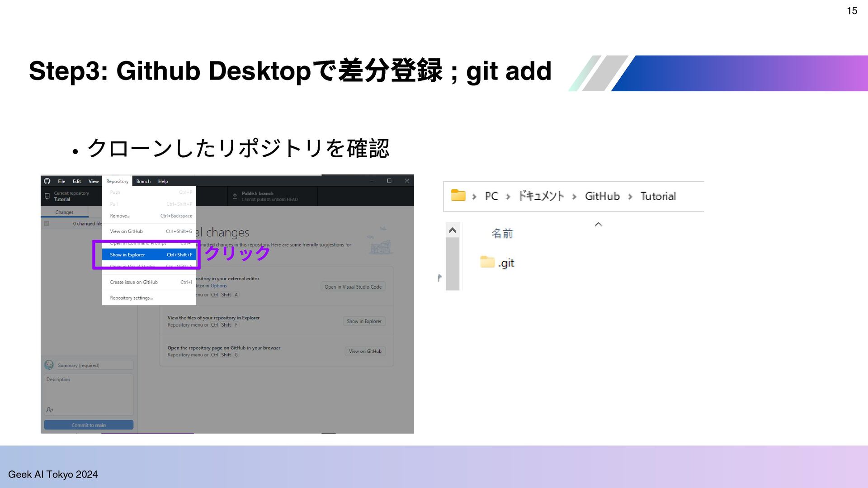Click the sort arrow above the column header
The height and width of the screenshot is (488, 868).
tap(598, 224)
